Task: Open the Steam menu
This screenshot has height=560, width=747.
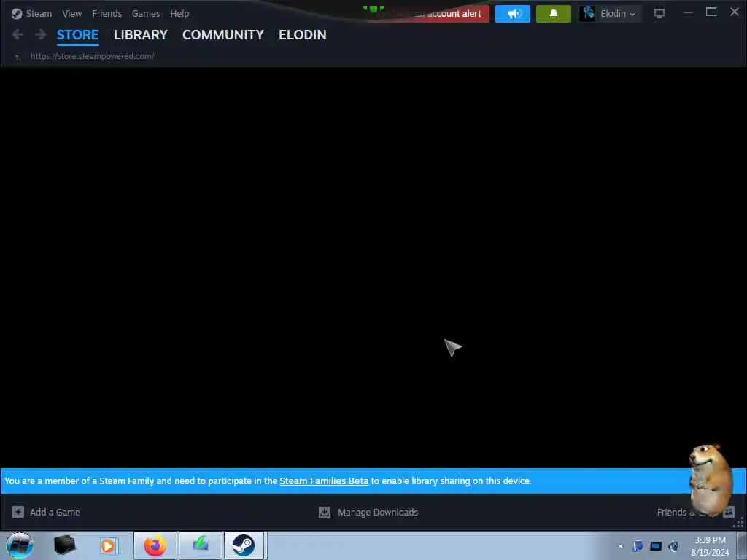Action: 39,14
